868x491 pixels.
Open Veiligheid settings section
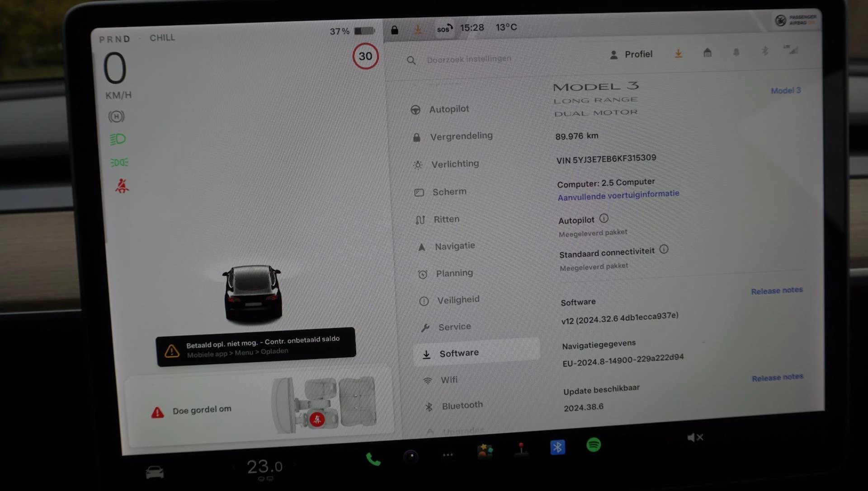(457, 300)
